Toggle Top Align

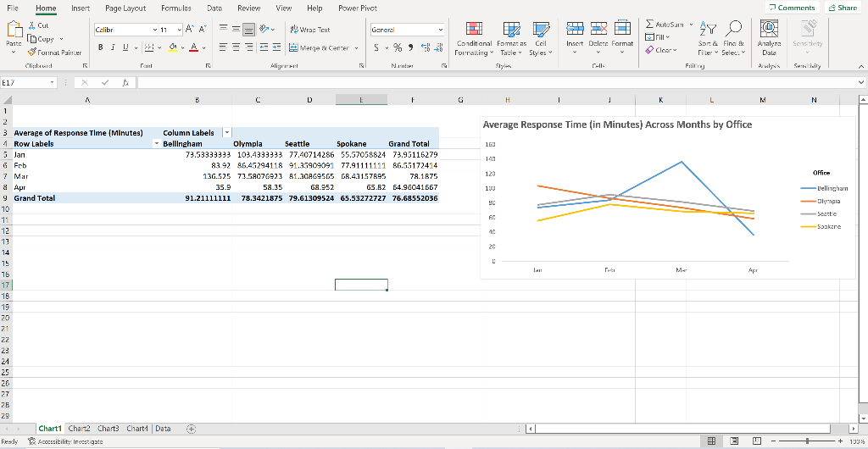click(224, 28)
